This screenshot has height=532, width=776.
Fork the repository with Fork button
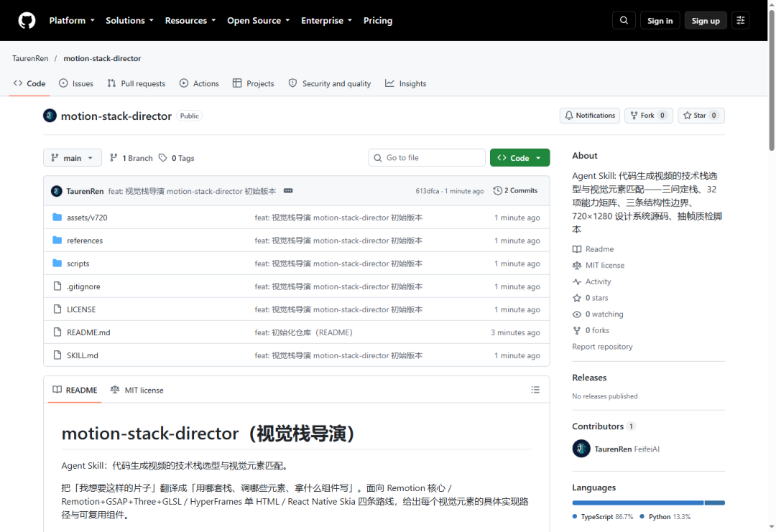coord(648,116)
